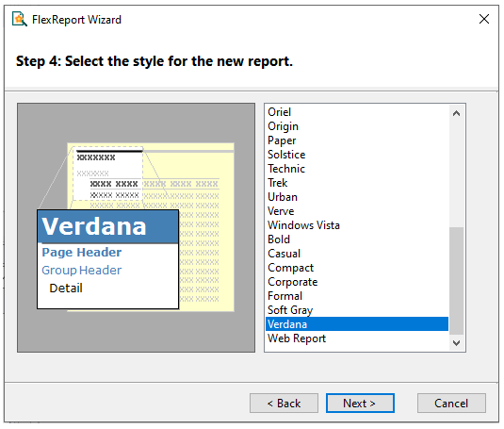The image size is (504, 429).
Task: Select the Windows Vista style
Action: tap(357, 225)
